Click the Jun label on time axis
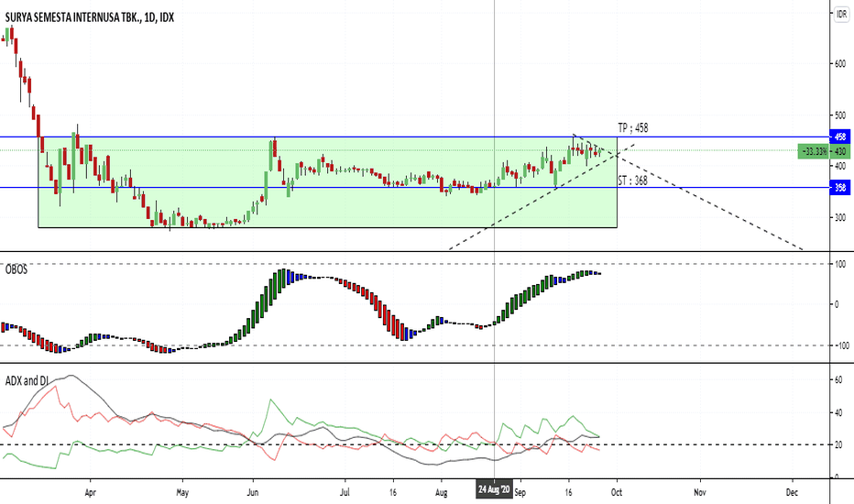 (253, 493)
